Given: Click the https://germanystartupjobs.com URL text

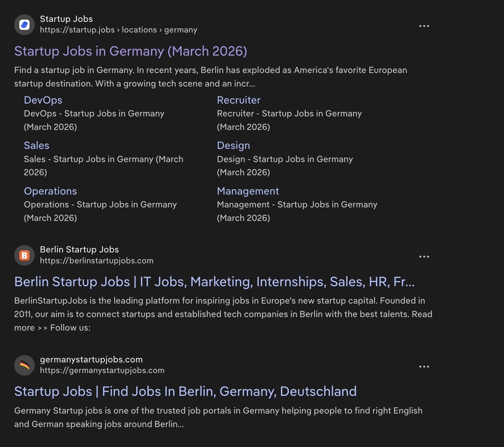Looking at the screenshot, I should [x=102, y=370].
